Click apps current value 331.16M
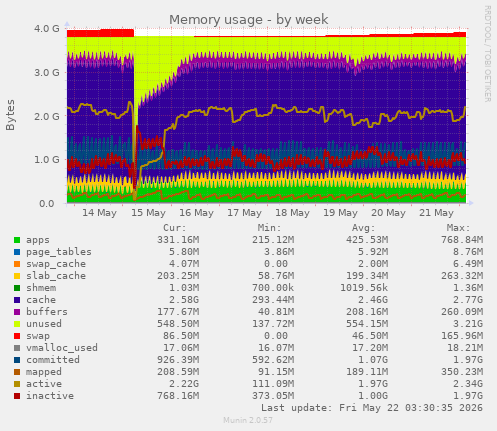Screen dimensions: 497x431 (x=178, y=240)
